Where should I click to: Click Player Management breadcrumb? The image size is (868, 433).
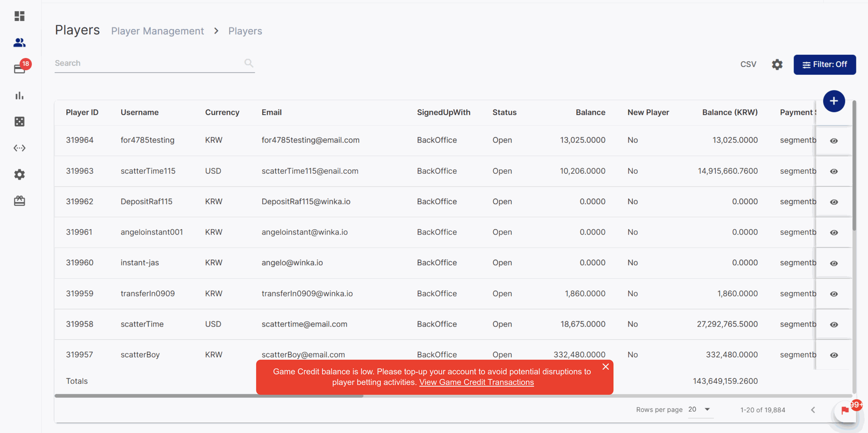pyautogui.click(x=157, y=31)
